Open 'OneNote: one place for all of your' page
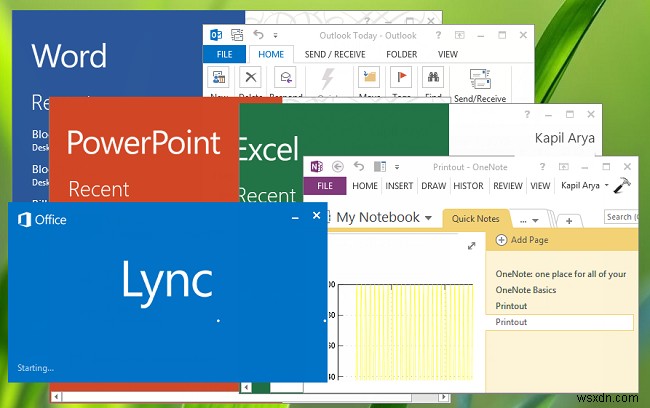 (561, 274)
